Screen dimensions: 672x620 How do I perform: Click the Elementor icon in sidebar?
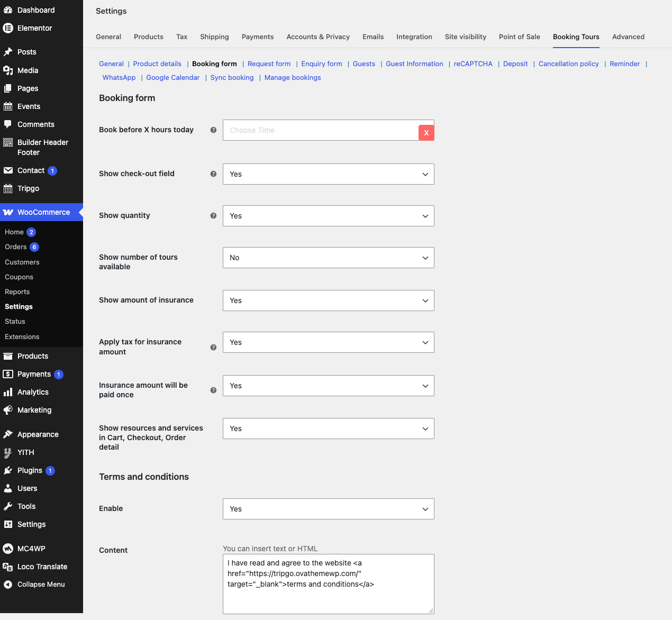point(8,28)
